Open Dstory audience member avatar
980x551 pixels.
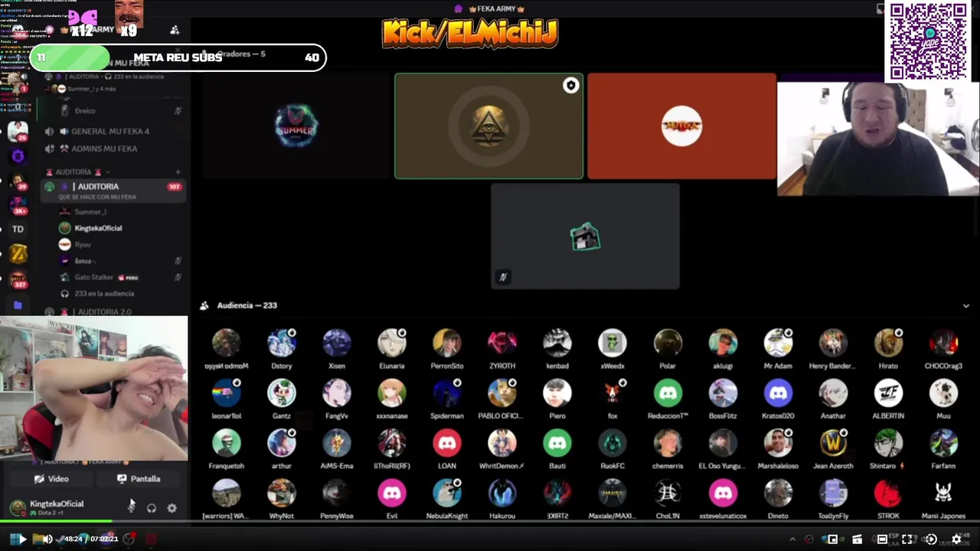click(282, 344)
